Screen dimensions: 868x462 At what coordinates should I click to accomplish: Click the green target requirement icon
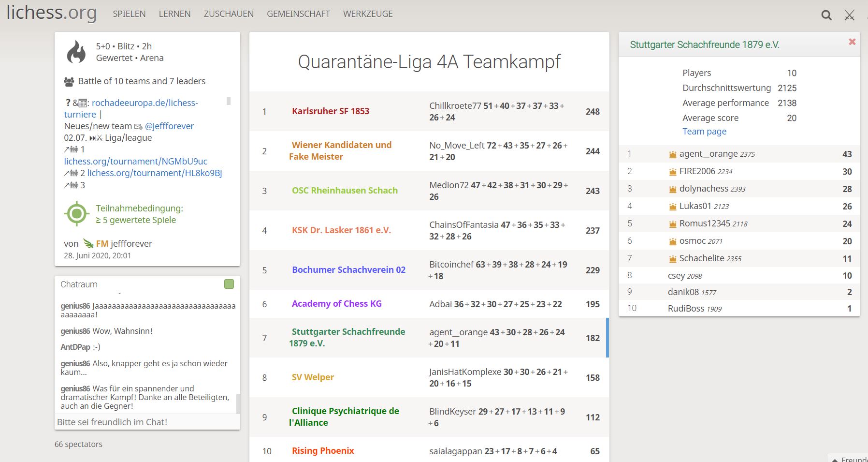coord(76,214)
